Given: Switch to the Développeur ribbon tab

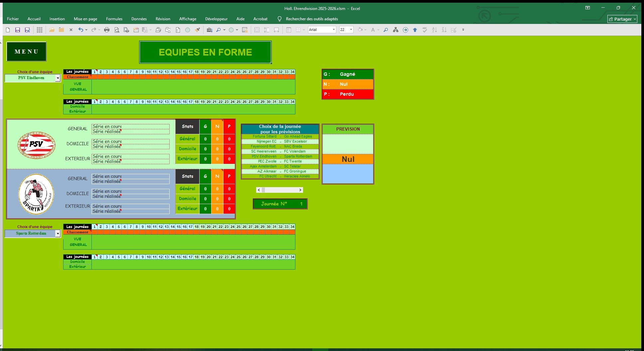Looking at the screenshot, I should click(x=216, y=19).
